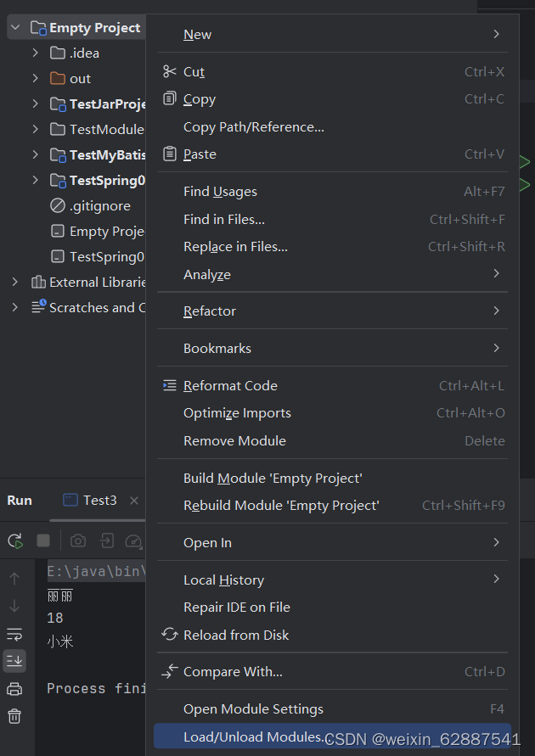This screenshot has width=535, height=756.
Task: Rerun Test3 with the green rerun icon
Action: (14, 540)
